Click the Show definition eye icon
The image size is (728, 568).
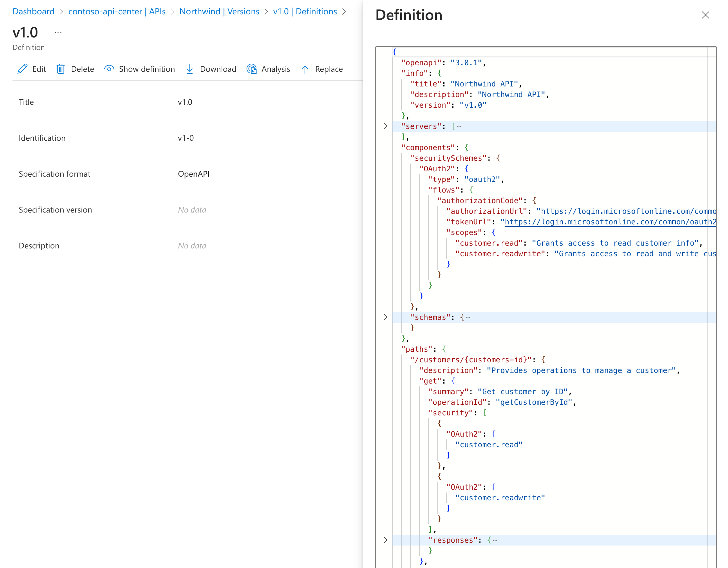(109, 69)
